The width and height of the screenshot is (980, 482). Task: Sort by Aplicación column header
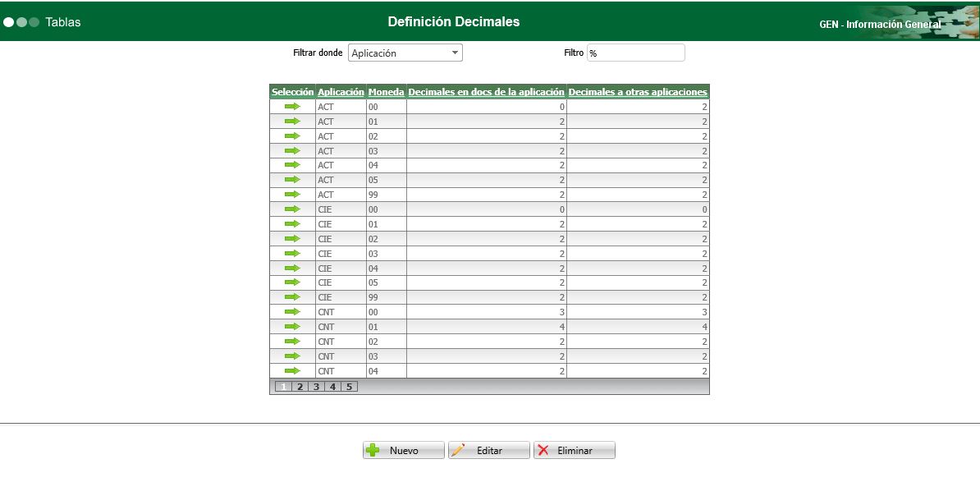[x=341, y=92]
